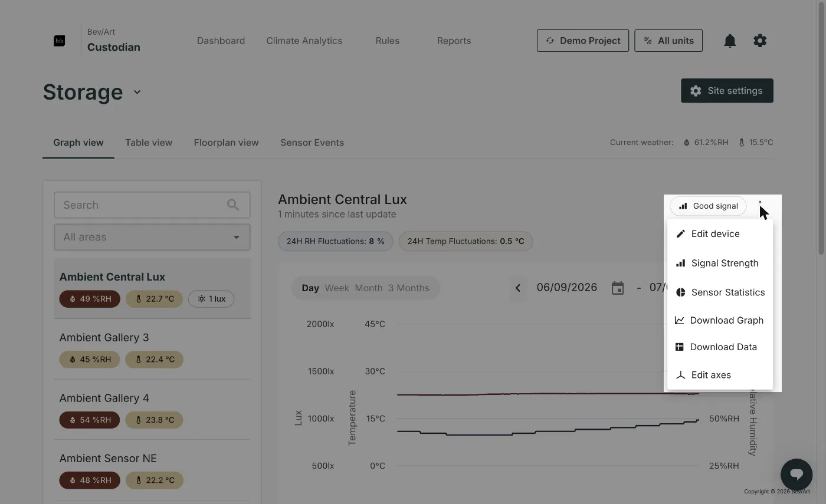The width and height of the screenshot is (826, 504).
Task: Click the Signal Strength bars icon in menu
Action: pos(680,263)
